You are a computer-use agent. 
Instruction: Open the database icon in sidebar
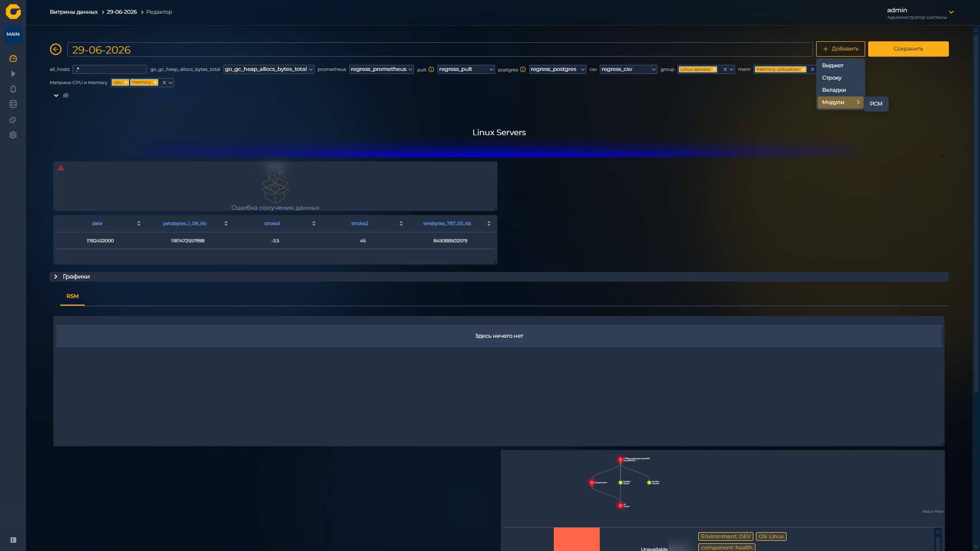[x=13, y=104]
